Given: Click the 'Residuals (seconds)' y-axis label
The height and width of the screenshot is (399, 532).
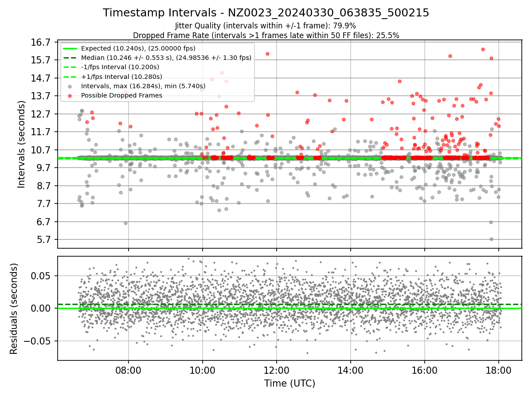Looking at the screenshot, I should click(x=14, y=309).
